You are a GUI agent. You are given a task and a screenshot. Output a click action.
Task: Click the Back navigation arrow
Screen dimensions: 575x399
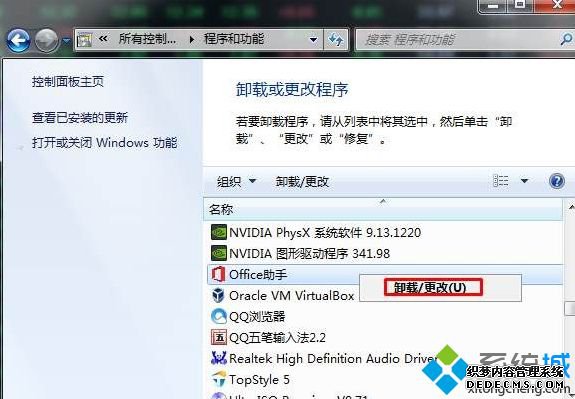pos(18,40)
